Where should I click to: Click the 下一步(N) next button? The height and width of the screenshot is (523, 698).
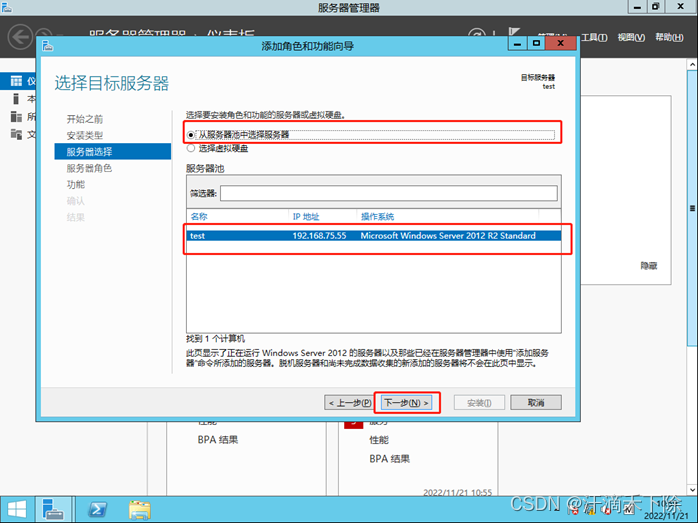pyautogui.click(x=406, y=403)
